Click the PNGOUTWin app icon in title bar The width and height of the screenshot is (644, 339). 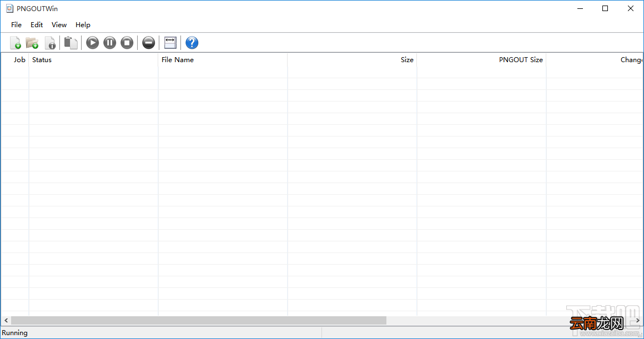[9, 9]
